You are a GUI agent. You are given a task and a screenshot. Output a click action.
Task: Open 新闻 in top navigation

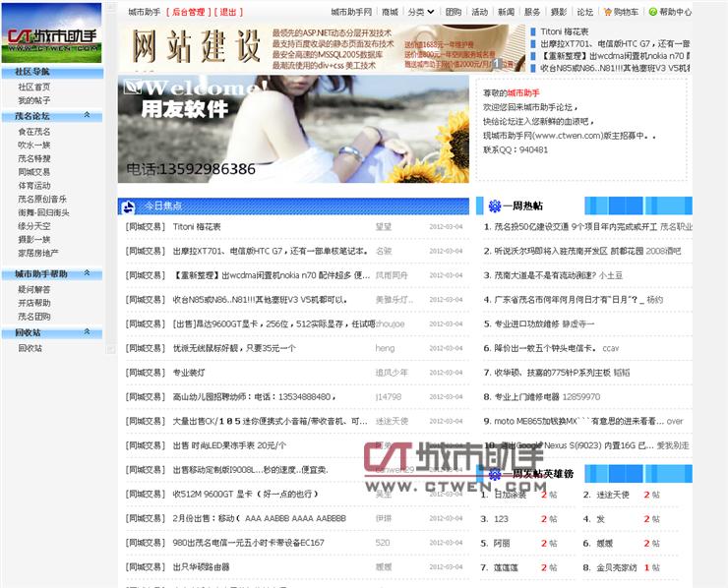coord(506,12)
